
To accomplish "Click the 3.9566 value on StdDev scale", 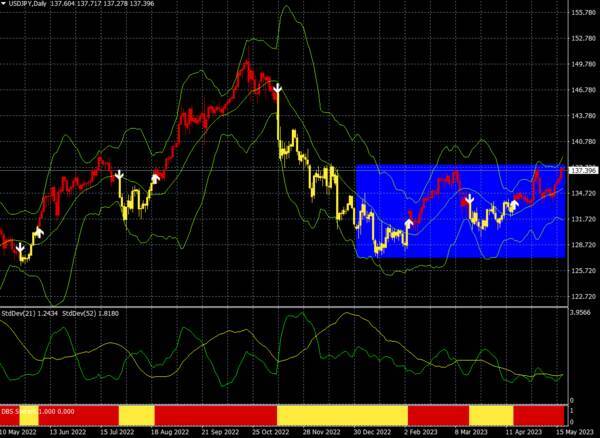I will (580, 313).
